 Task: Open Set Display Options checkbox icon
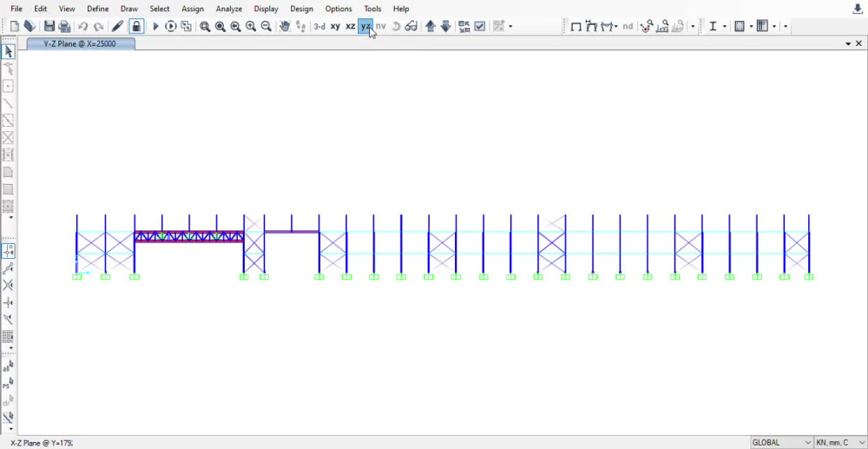click(x=480, y=26)
